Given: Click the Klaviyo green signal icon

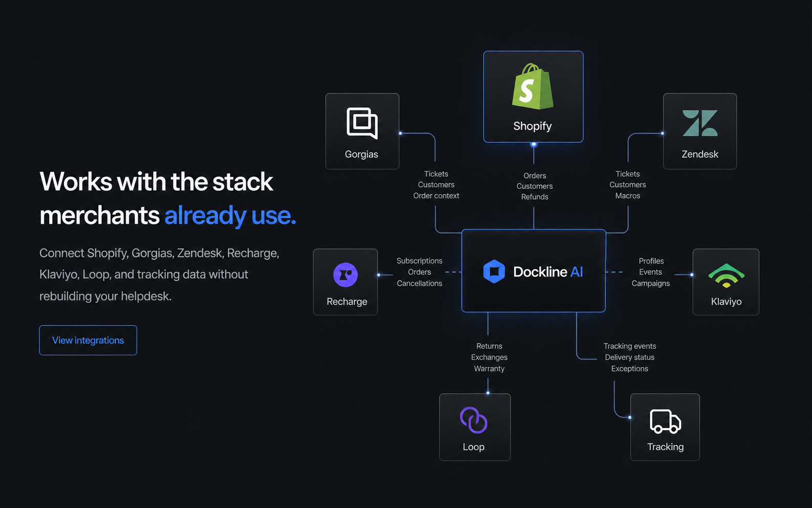Looking at the screenshot, I should click(726, 276).
